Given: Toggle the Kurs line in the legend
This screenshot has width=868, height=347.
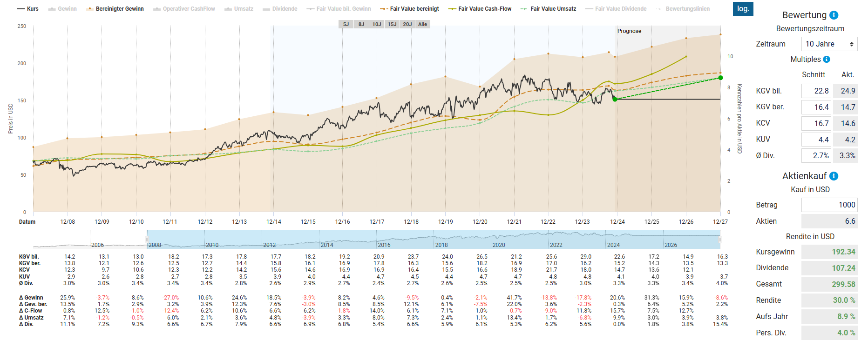Looking at the screenshot, I should [28, 9].
